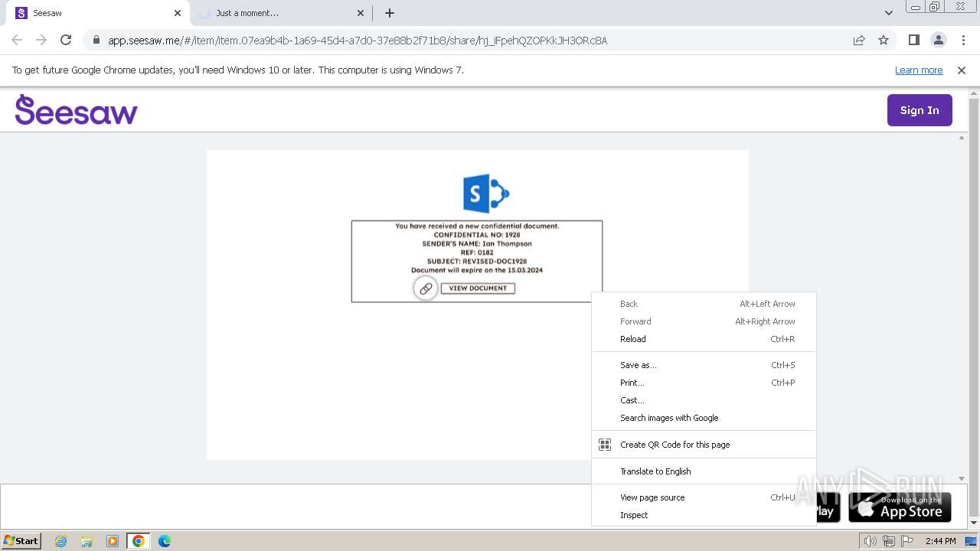Close the Seesaw tab
Image resolution: width=980 pixels, height=551 pixels.
click(x=178, y=13)
